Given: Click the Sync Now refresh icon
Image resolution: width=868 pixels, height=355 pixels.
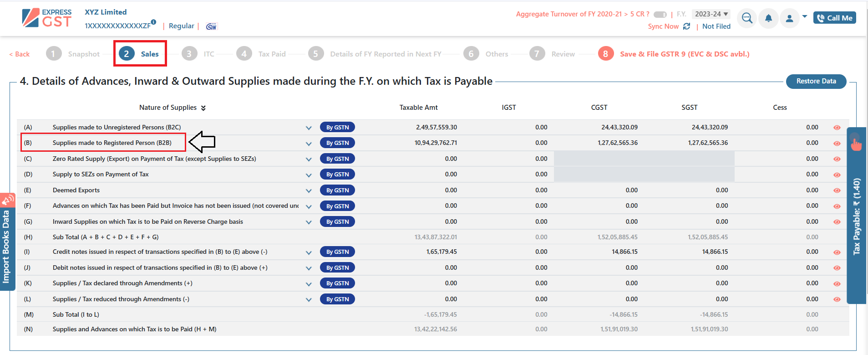Looking at the screenshot, I should (687, 26).
